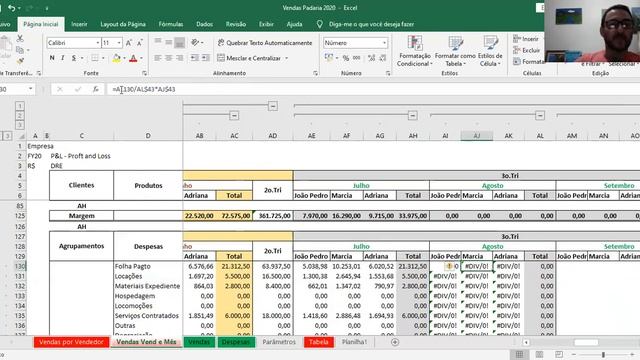Switch to the Parâmetros sheet tab
640x360 pixels.
coord(279,342)
